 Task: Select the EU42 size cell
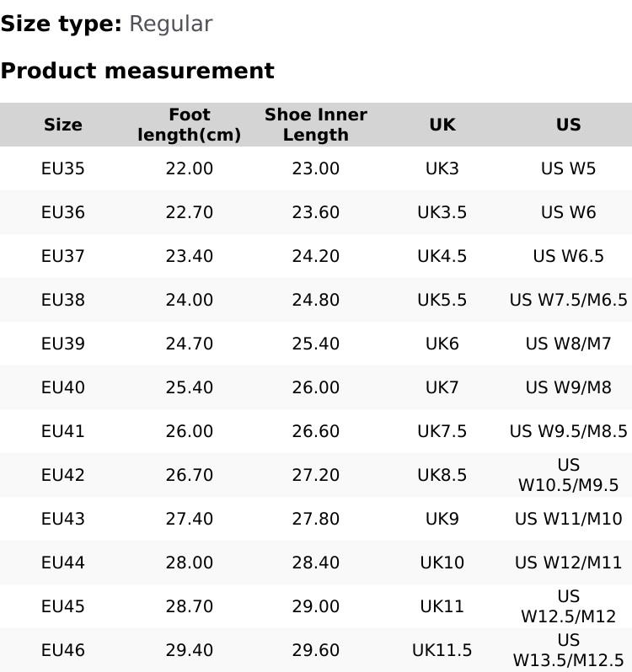63,475
